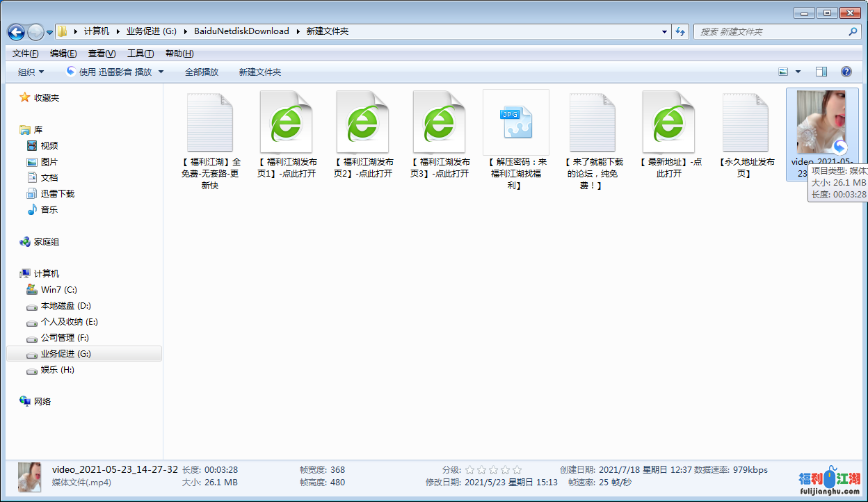Open the 工具(T) menu
The image size is (868, 502).
[x=140, y=54]
